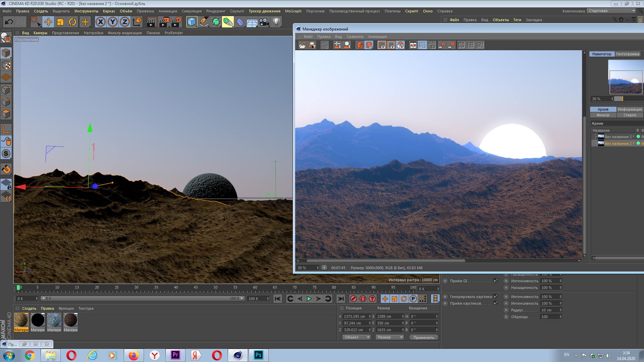
Task: Open the Стерео tab button
Action: [x=630, y=115]
